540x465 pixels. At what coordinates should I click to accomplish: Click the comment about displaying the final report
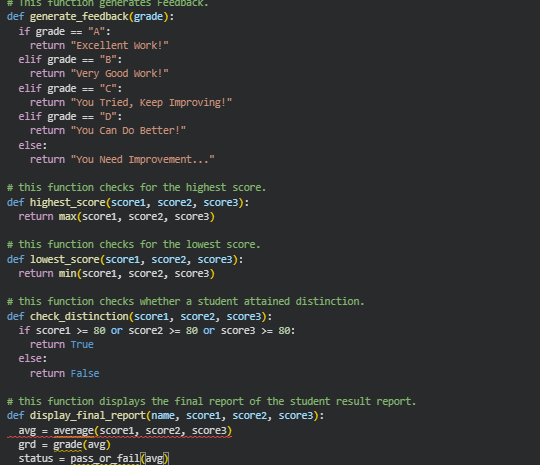[x=211, y=401]
